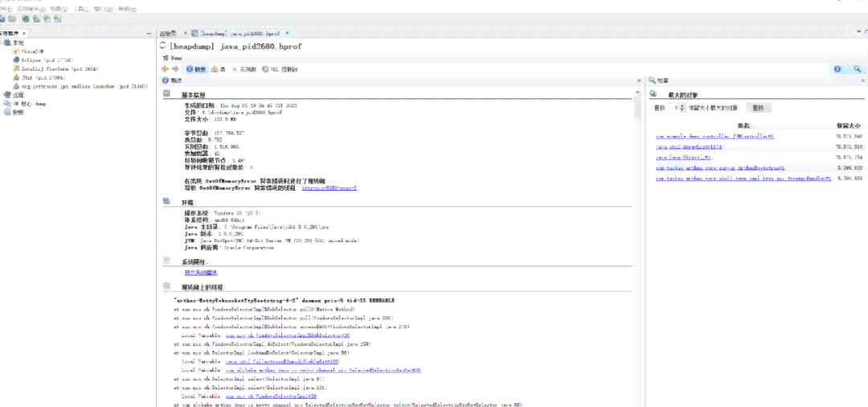Close the Inspect (检查) sub-panel

(863, 81)
